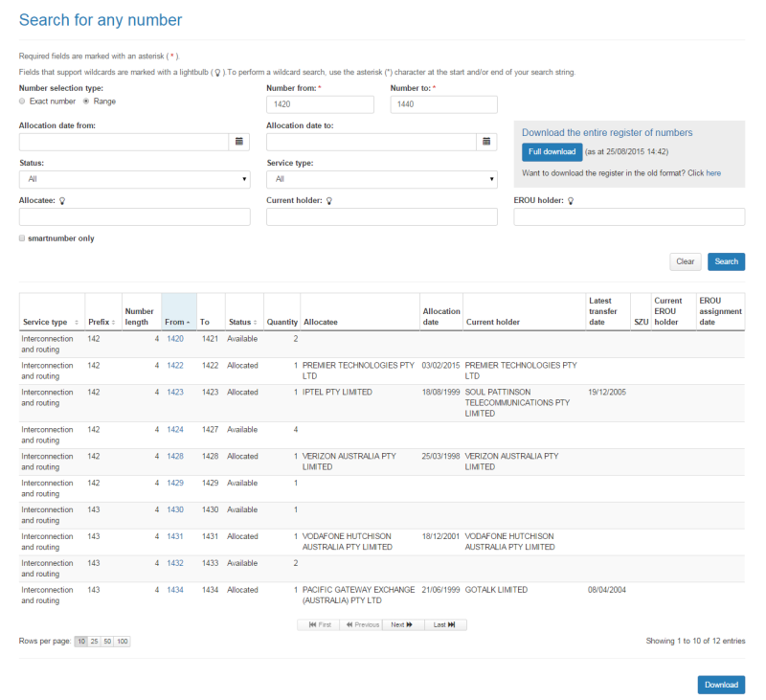Open number 1432 link
Viewport: 766px width, 700px height.
pos(175,563)
